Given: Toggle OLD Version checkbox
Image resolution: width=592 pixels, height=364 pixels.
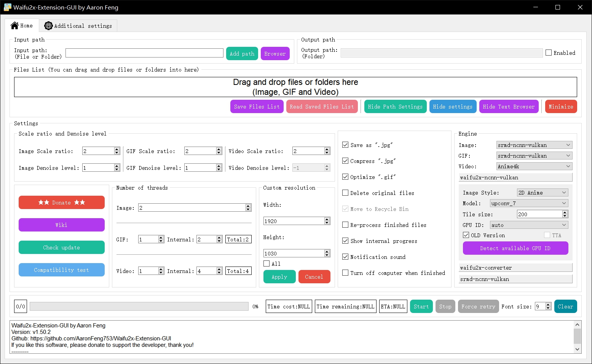Looking at the screenshot, I should 466,235.
